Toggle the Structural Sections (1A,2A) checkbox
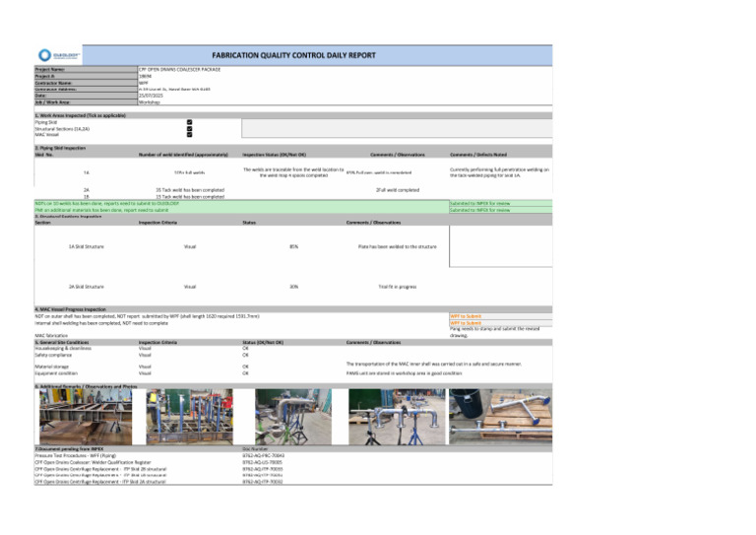This screenshot has width=756, height=535. tap(189, 129)
